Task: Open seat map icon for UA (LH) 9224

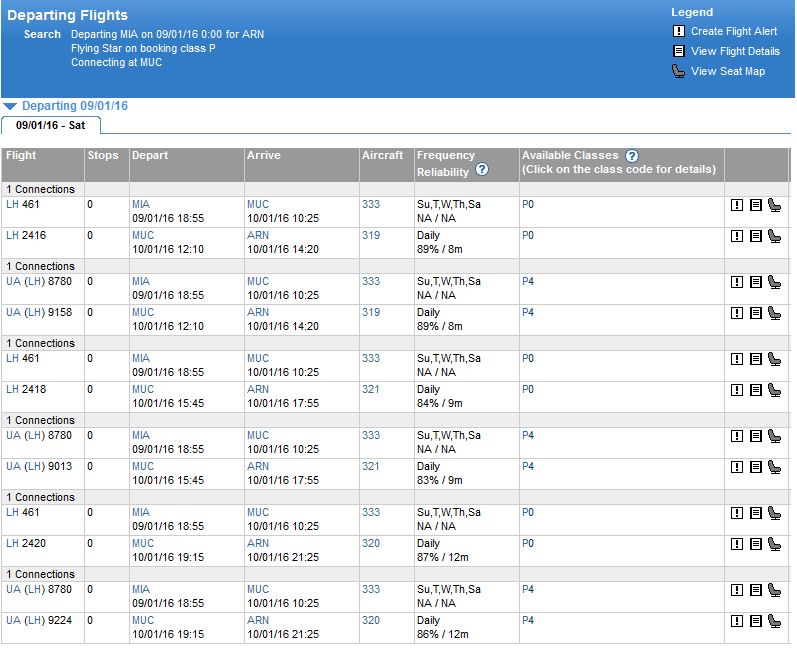Action: click(x=774, y=621)
